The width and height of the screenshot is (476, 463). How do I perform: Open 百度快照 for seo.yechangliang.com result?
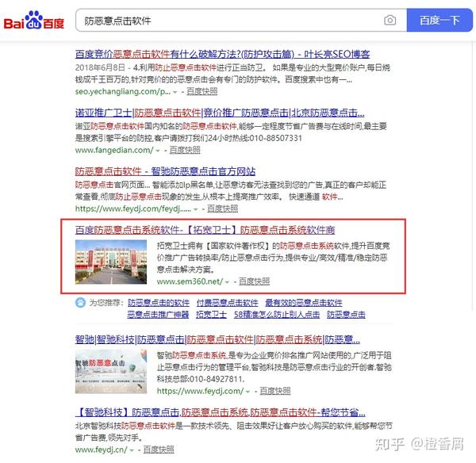202,91
